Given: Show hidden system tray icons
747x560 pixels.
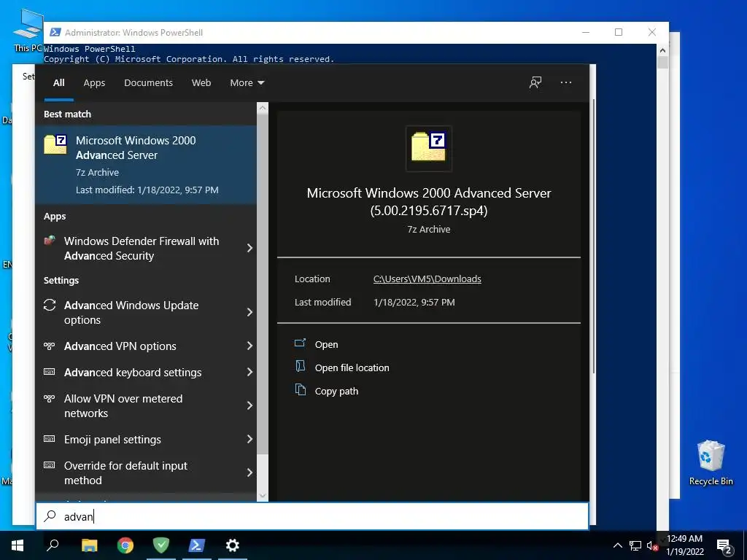Looking at the screenshot, I should (617, 545).
